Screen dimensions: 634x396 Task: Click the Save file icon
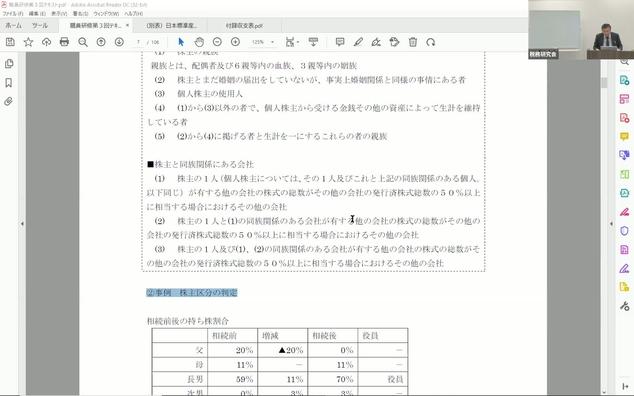[10, 42]
